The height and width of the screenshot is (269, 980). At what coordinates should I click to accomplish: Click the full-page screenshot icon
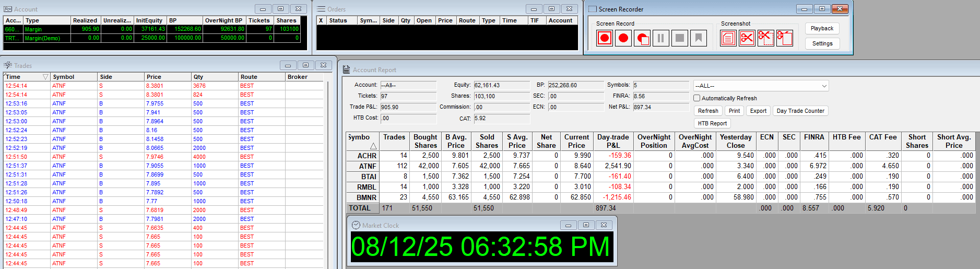click(x=728, y=38)
